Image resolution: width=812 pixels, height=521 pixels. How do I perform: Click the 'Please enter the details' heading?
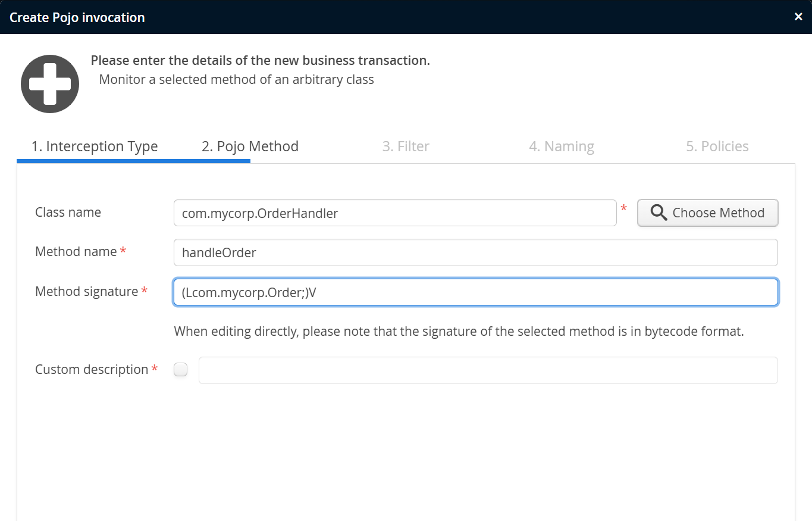pyautogui.click(x=260, y=61)
